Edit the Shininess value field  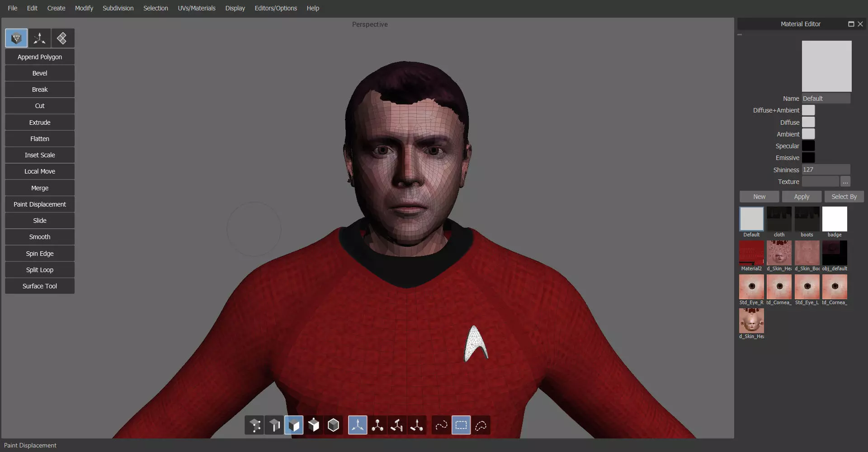coord(826,170)
